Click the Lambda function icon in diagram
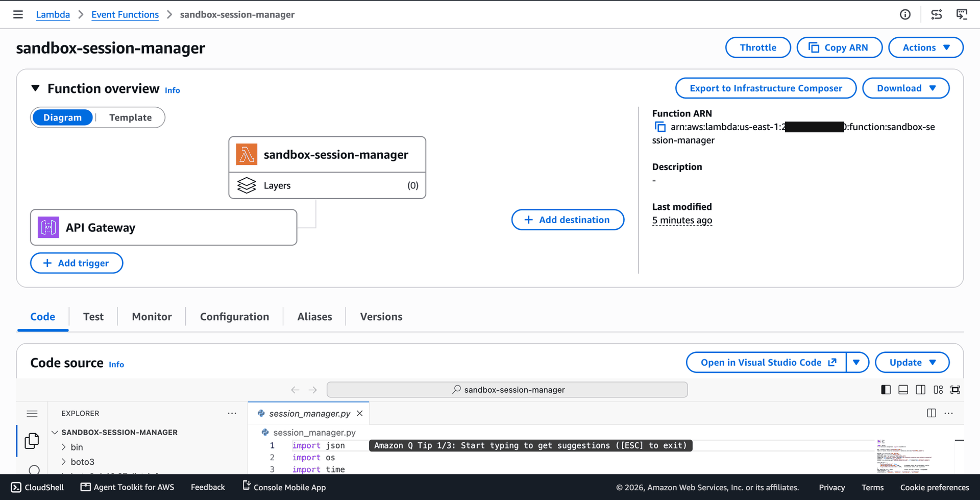Image resolution: width=980 pixels, height=500 pixels. point(247,154)
